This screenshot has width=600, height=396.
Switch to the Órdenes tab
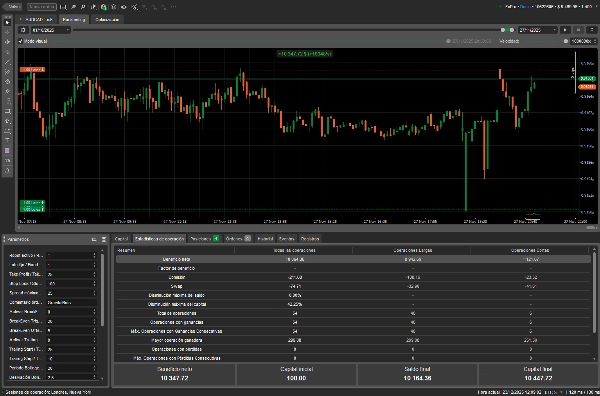point(238,239)
